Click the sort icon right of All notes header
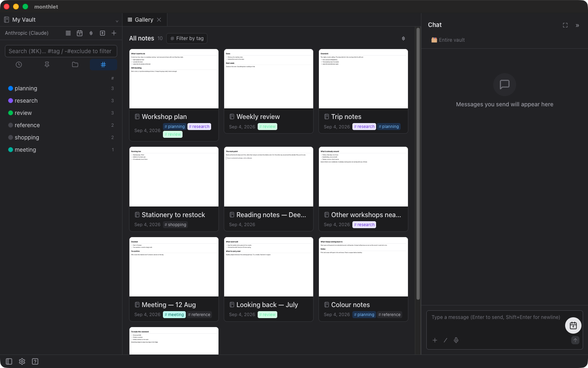Viewport: 588px width, 368px height. tap(403, 38)
